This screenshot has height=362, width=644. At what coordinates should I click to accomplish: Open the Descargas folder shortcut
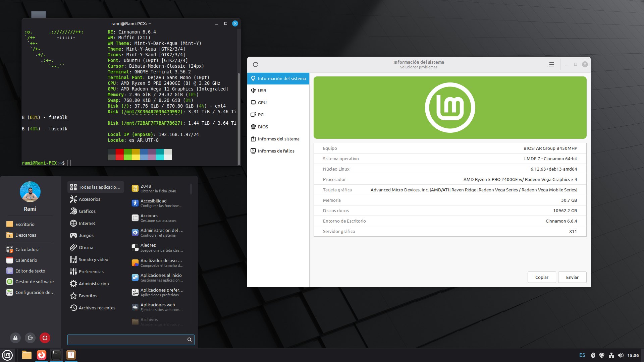click(30, 235)
